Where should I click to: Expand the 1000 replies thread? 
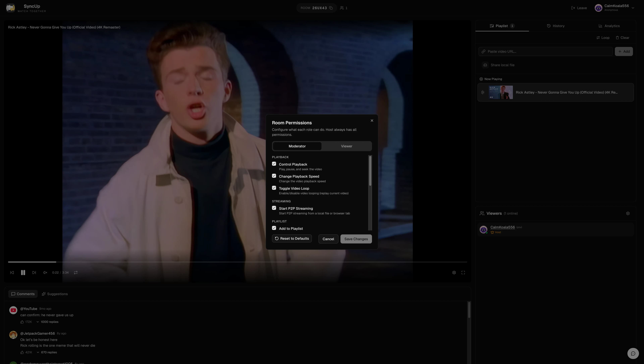tap(49, 322)
